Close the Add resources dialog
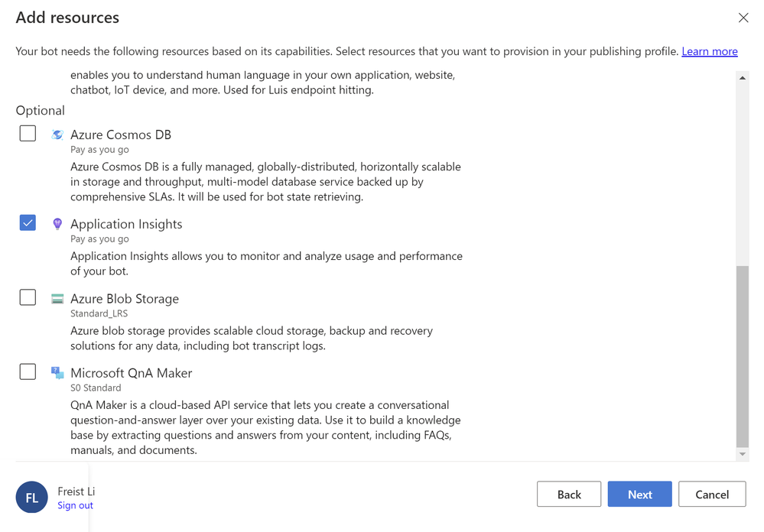The width and height of the screenshot is (764, 532). 743,18
